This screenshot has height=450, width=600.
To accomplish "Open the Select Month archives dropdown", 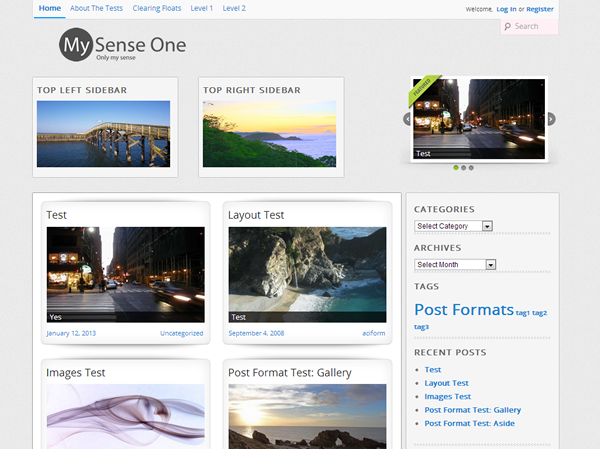I will [455, 264].
